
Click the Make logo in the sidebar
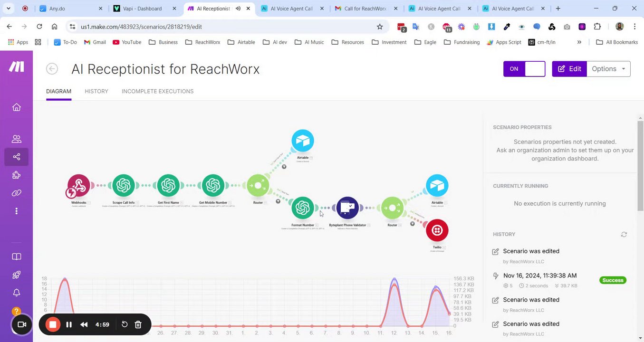(17, 67)
